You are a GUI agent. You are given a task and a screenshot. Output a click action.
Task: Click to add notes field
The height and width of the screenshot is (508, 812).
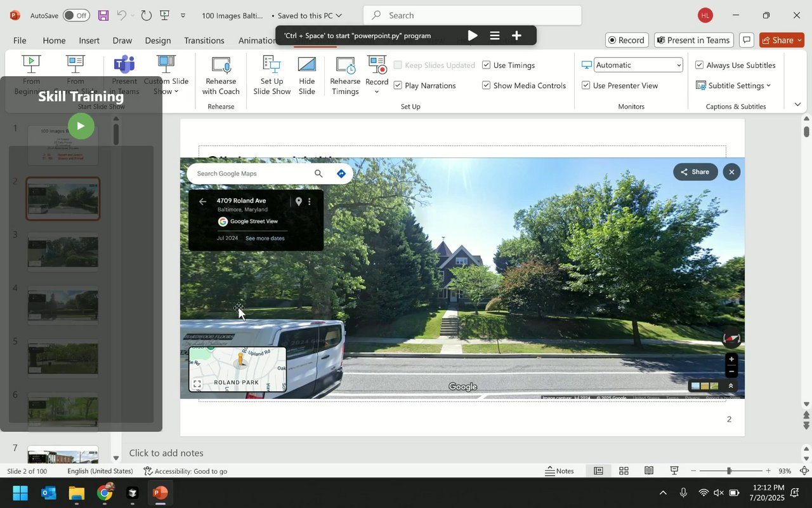166,453
